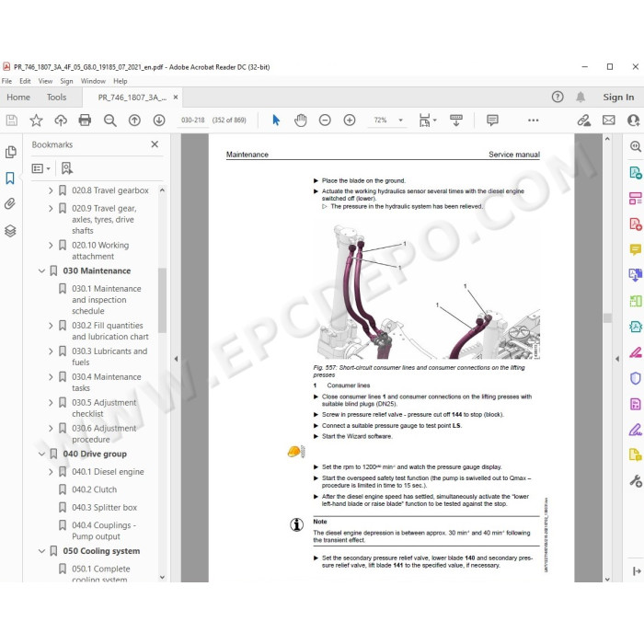Open notifications bell icon

coord(581,97)
